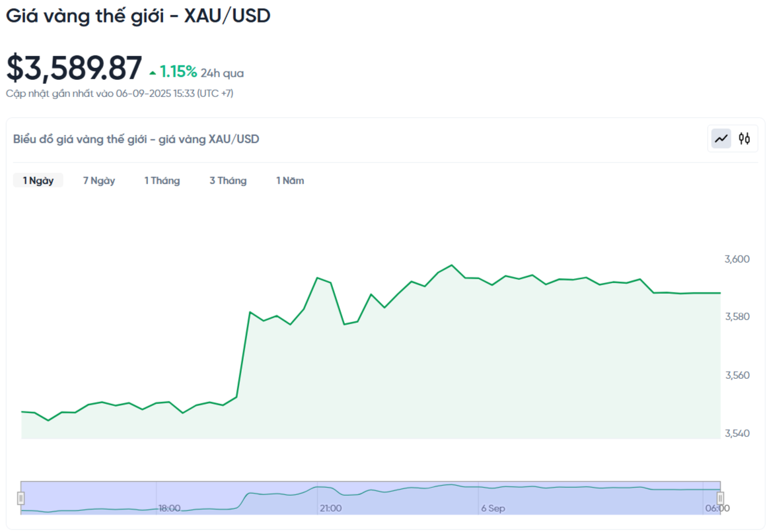Click the 6 Sep mark in navigator
The height and width of the screenshot is (532, 767).
[493, 508]
